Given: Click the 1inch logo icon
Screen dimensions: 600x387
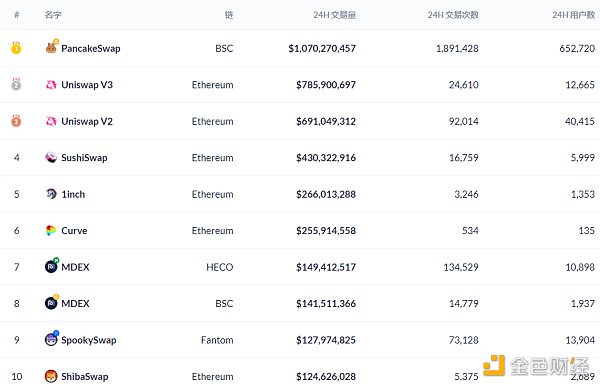Looking at the screenshot, I should point(51,194).
